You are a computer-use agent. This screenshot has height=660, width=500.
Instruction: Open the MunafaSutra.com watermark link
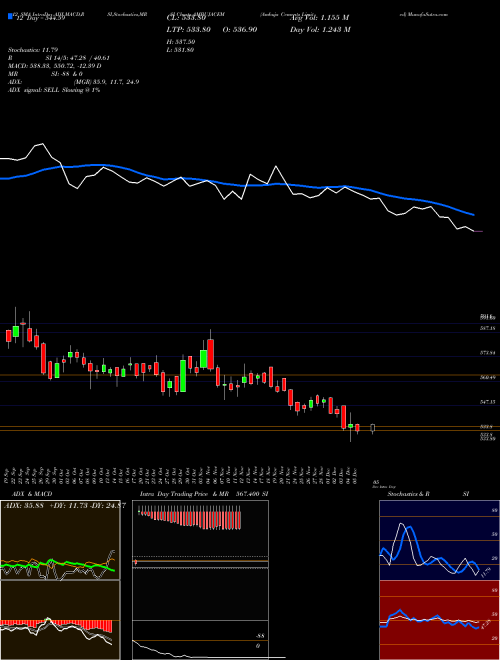[x=424, y=14]
